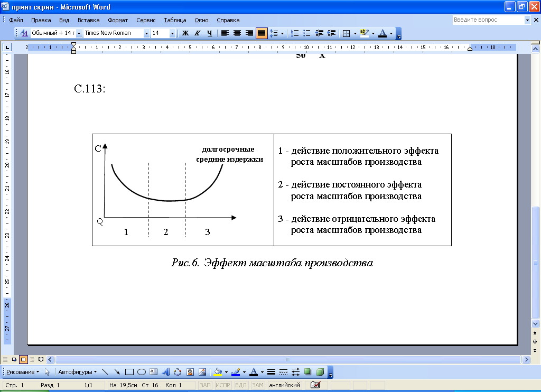Image resolution: width=541 pixels, height=392 pixels.
Task: Decrease paragraph indent
Action: click(319, 33)
